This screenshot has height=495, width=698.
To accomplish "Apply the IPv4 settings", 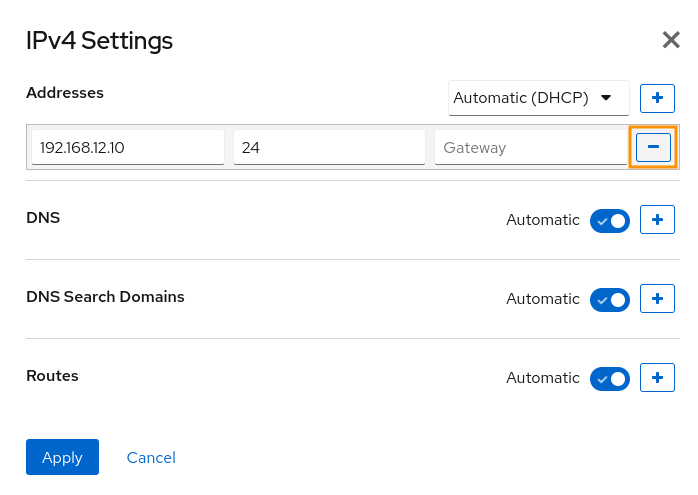I will [62, 457].
